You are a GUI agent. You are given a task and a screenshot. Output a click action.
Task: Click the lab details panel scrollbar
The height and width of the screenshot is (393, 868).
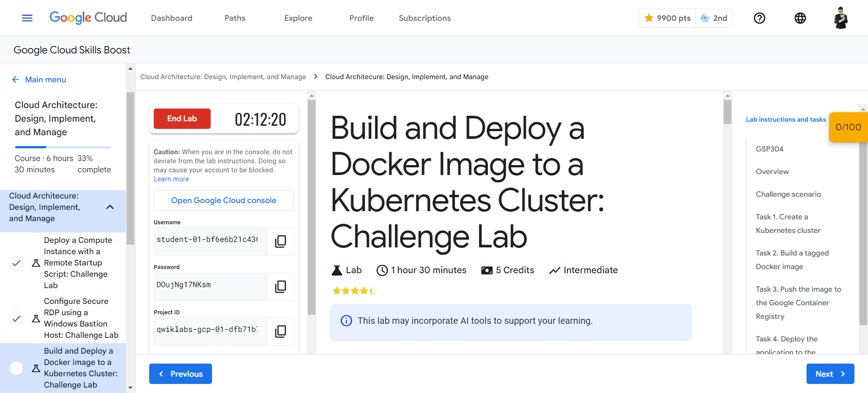311,207
